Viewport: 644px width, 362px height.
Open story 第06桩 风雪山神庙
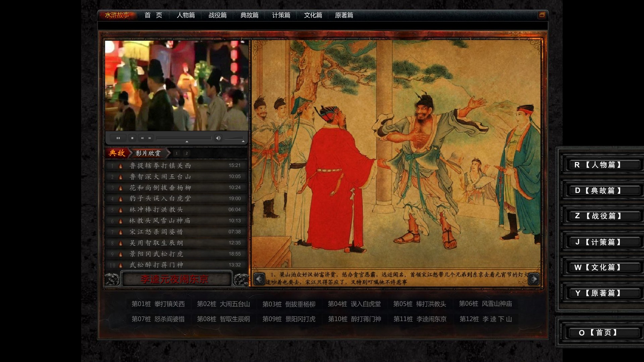(x=485, y=304)
